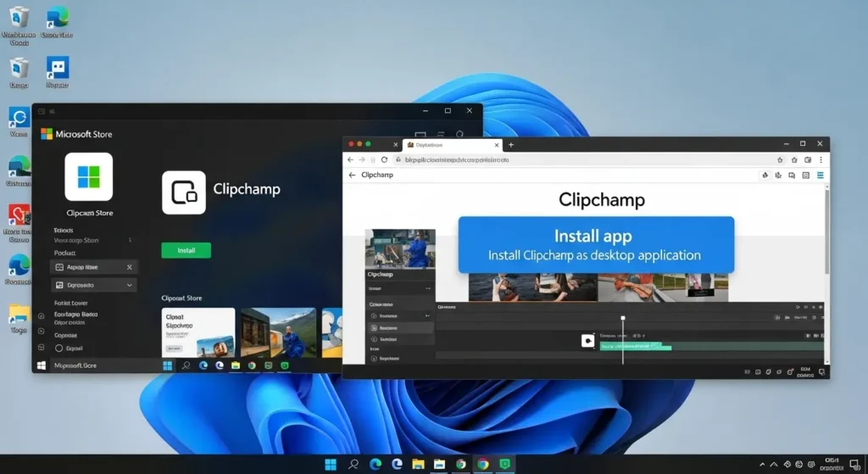
Task: Open the Clipchamp app icon in Microsoft Store
Action: tap(184, 192)
